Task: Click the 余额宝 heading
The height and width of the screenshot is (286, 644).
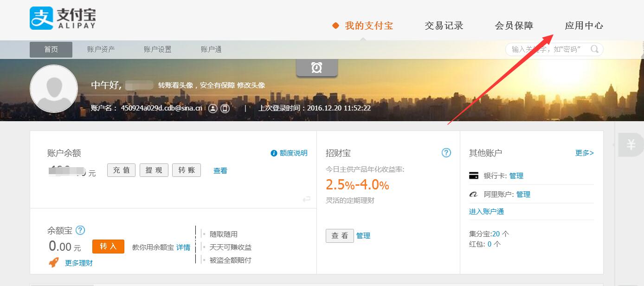Action: click(60, 230)
